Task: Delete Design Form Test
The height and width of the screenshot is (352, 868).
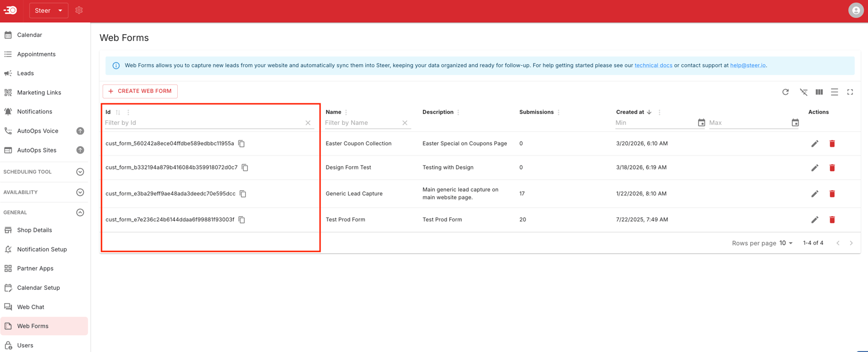Action: (x=832, y=168)
